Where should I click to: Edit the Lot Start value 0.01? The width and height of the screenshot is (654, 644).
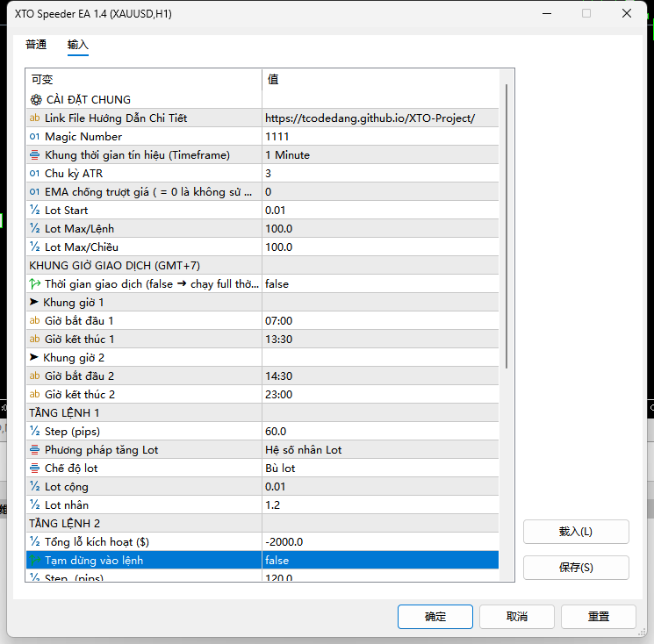coord(380,210)
